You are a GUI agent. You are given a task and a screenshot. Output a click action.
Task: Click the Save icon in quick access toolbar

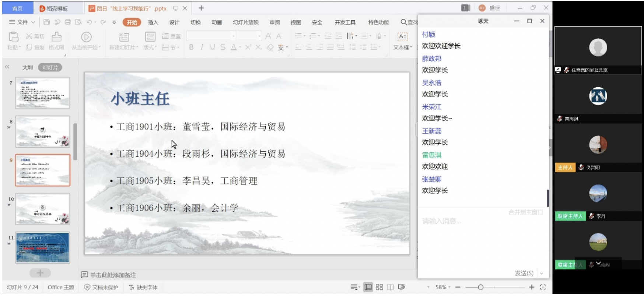pos(46,22)
